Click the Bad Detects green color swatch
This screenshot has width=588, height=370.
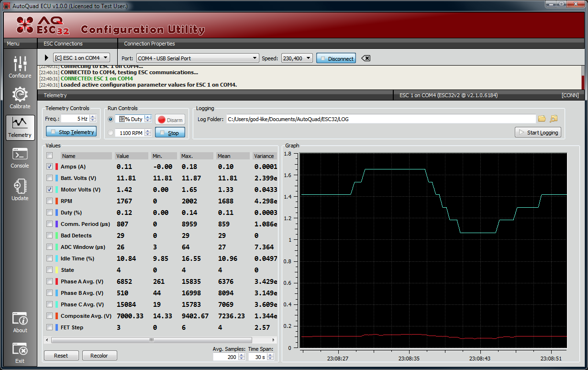[x=57, y=235]
